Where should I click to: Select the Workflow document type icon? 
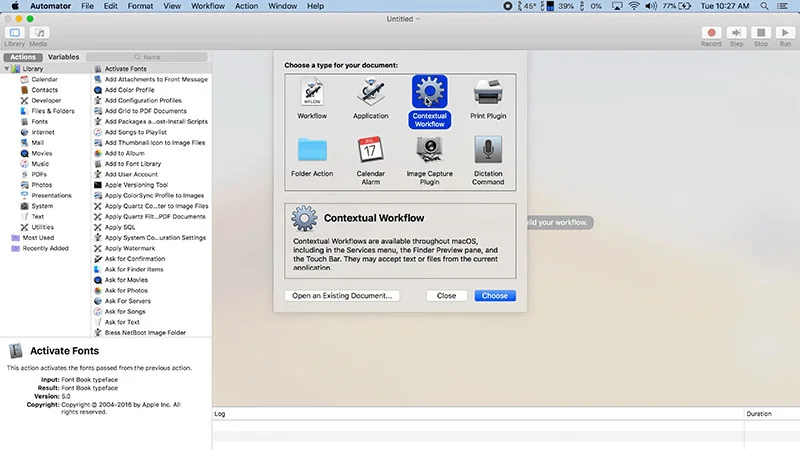click(x=312, y=92)
